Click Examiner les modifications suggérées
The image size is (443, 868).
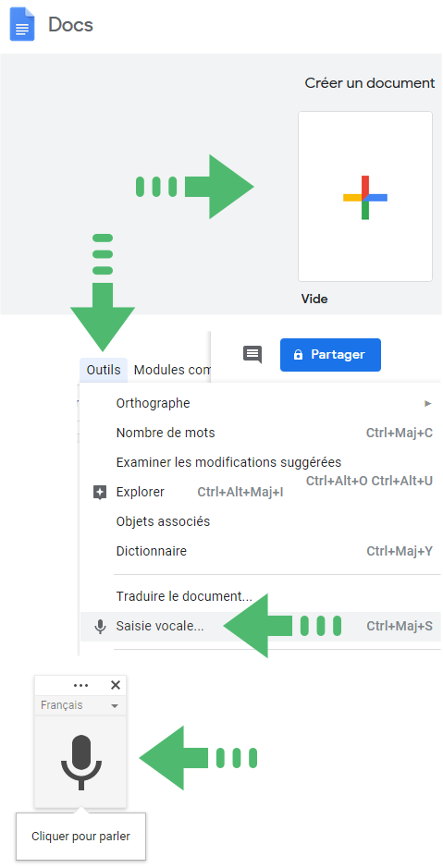point(228,461)
